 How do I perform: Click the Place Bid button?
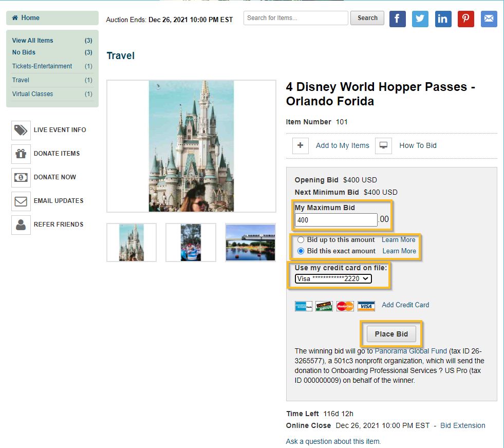tap(391, 334)
